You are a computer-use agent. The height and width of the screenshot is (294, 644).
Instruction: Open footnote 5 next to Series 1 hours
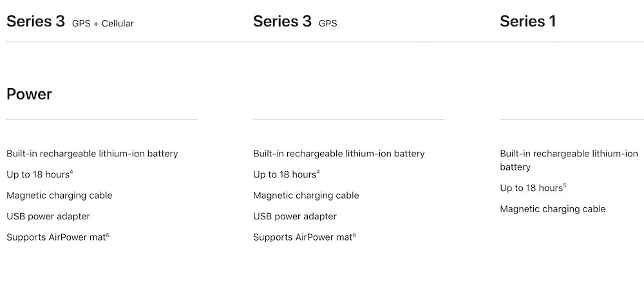(x=565, y=186)
